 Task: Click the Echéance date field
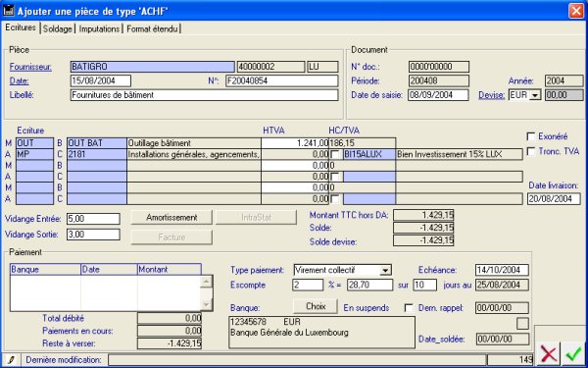(x=502, y=270)
